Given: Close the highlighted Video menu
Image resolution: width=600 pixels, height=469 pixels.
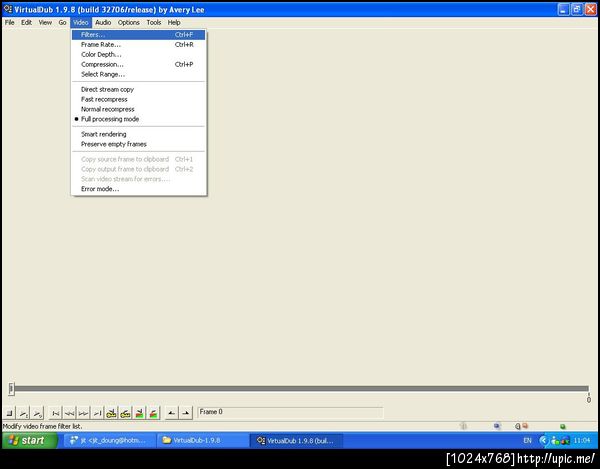Looking at the screenshot, I should point(81,23).
